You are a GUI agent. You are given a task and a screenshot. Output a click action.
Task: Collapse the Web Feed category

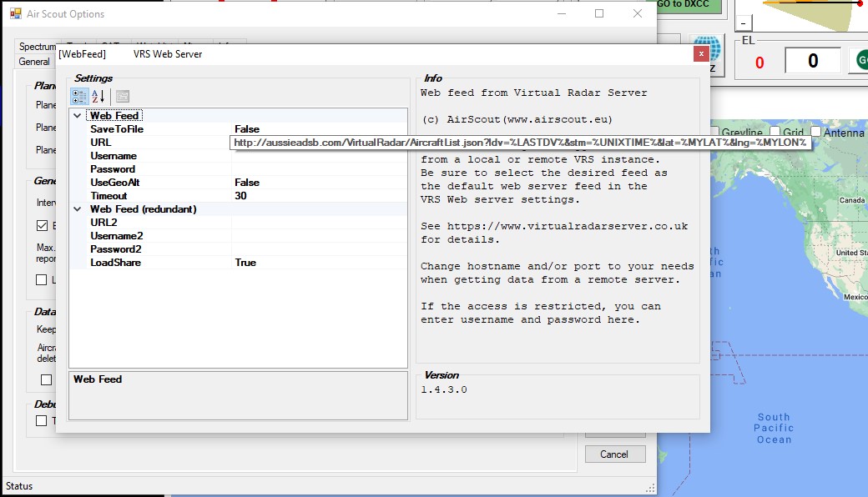(78, 116)
